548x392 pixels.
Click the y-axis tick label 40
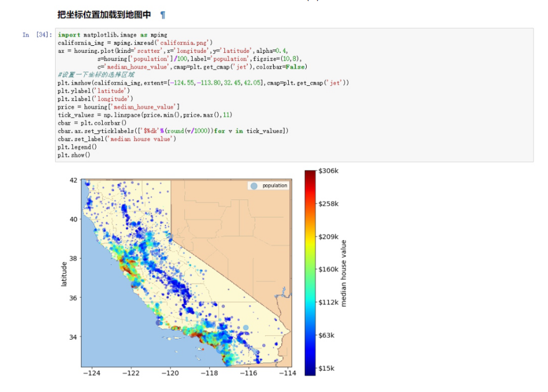74,219
